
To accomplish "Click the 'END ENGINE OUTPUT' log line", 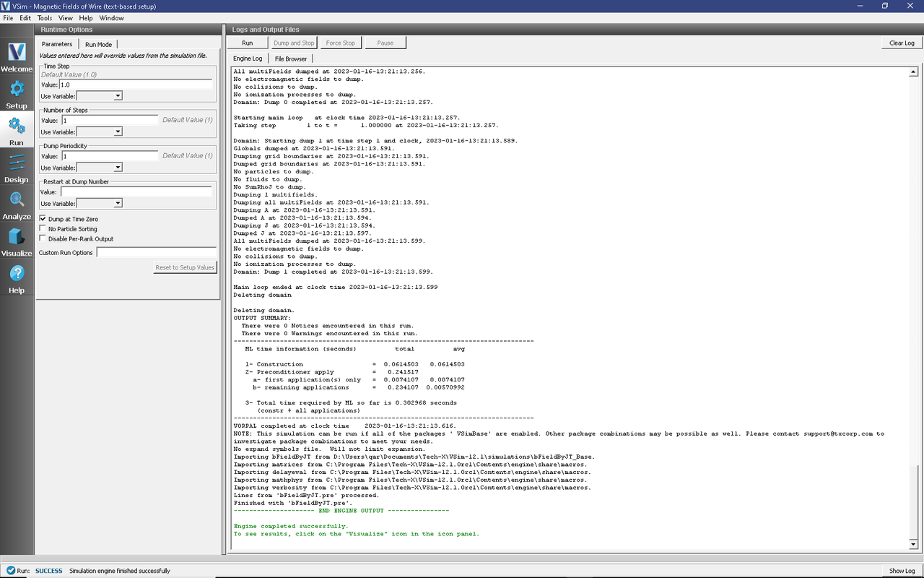I will point(341,511).
